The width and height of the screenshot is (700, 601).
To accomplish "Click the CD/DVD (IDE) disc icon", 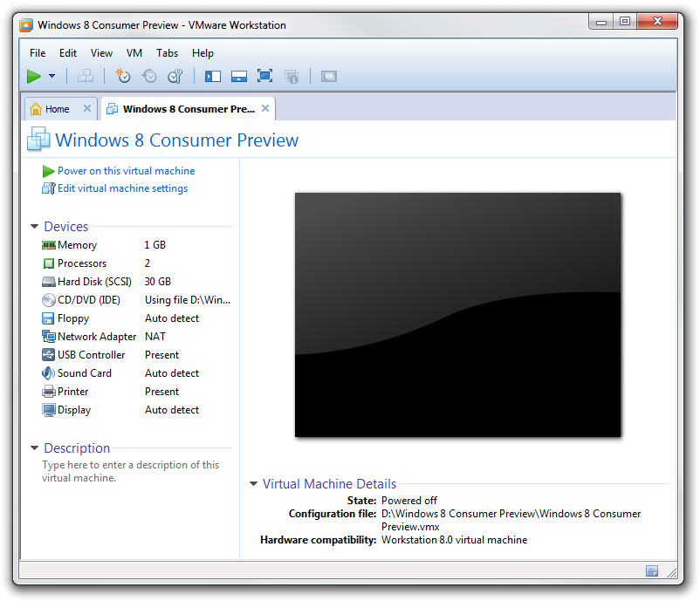I will 48,300.
